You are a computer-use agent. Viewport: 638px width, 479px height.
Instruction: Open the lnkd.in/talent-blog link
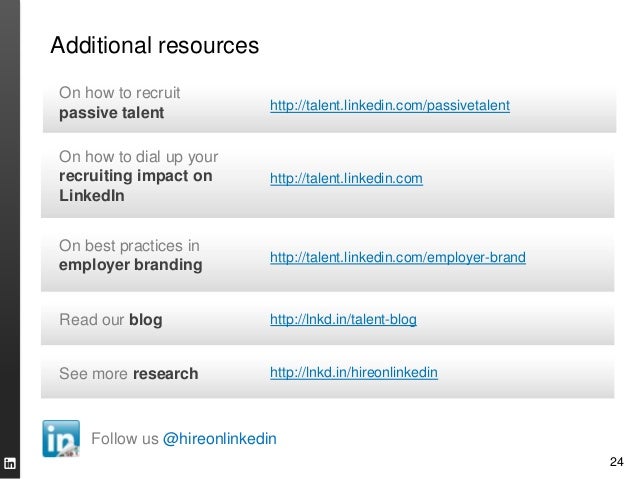tap(343, 319)
